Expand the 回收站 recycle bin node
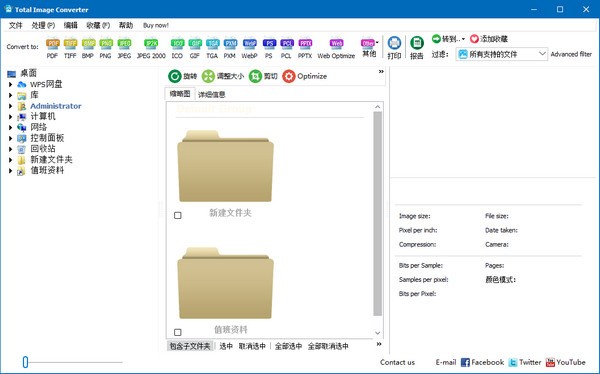This screenshot has width=600, height=374. [11, 149]
